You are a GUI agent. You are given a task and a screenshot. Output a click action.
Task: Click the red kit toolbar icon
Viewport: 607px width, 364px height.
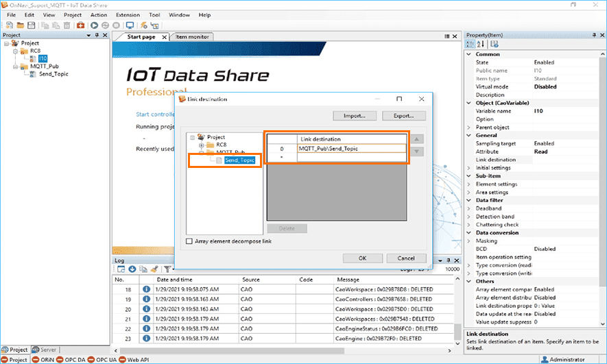pyautogui.click(x=80, y=25)
